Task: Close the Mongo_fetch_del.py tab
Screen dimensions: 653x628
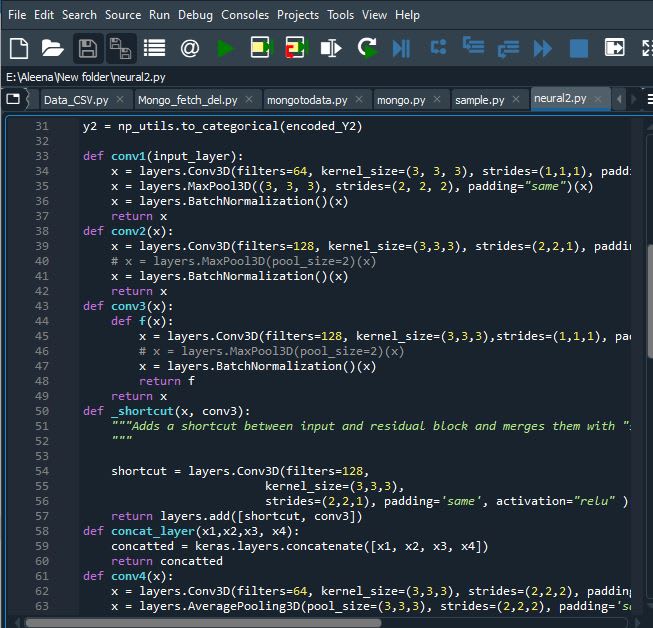Action: pyautogui.click(x=249, y=99)
